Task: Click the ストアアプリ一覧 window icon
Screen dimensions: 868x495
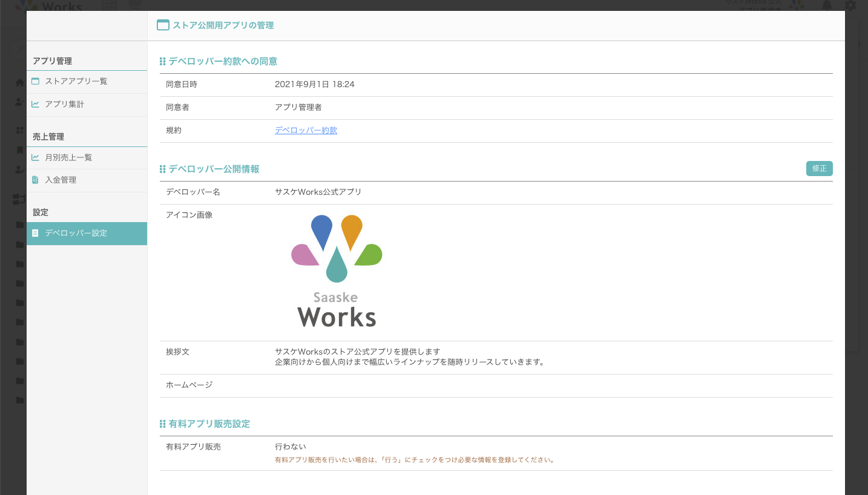Action: [x=35, y=81]
